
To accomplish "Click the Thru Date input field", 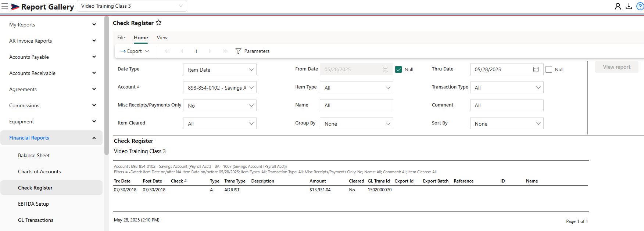I will [507, 69].
